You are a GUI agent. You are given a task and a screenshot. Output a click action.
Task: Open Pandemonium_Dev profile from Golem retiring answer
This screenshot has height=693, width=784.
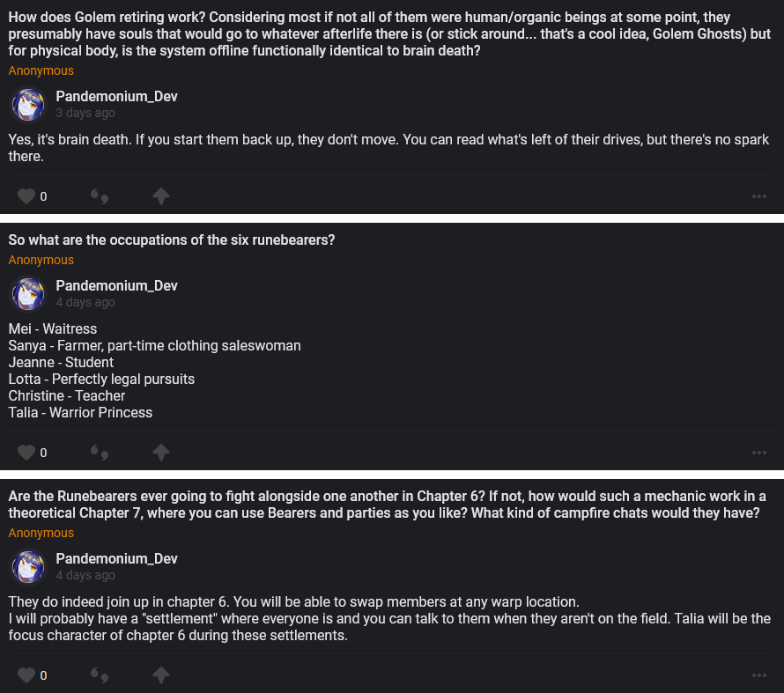(x=116, y=97)
